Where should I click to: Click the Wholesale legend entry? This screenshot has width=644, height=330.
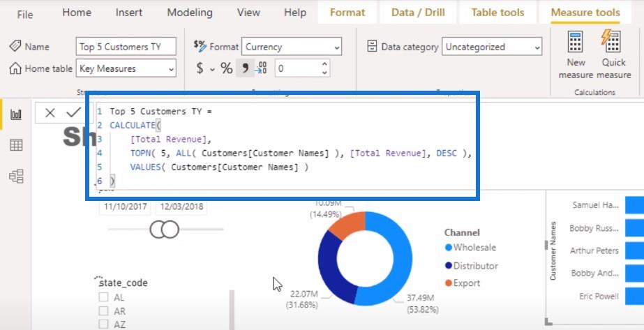click(470, 248)
